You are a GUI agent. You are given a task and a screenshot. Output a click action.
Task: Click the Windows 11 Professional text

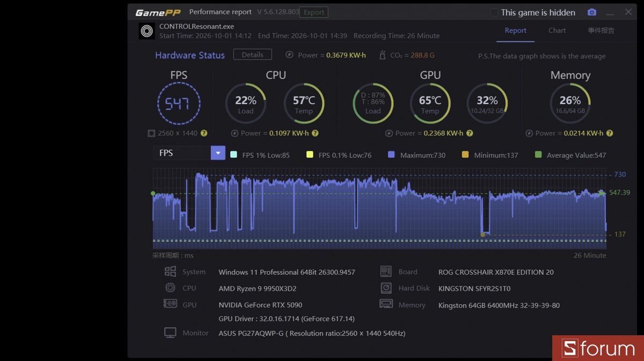pyautogui.click(x=287, y=272)
